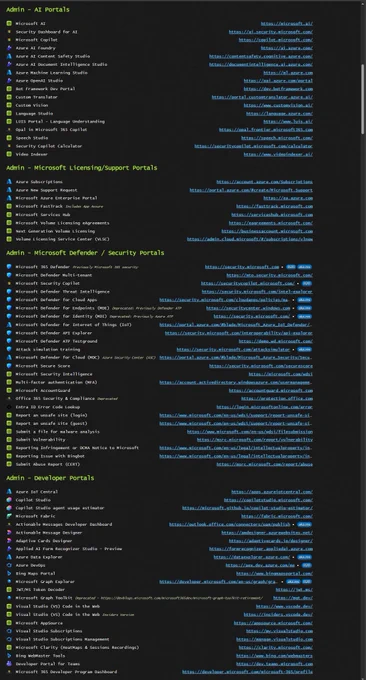The width and height of the screenshot is (366, 680).
Task: Click the page's vertical scrollbar thumb
Action: click(363, 99)
